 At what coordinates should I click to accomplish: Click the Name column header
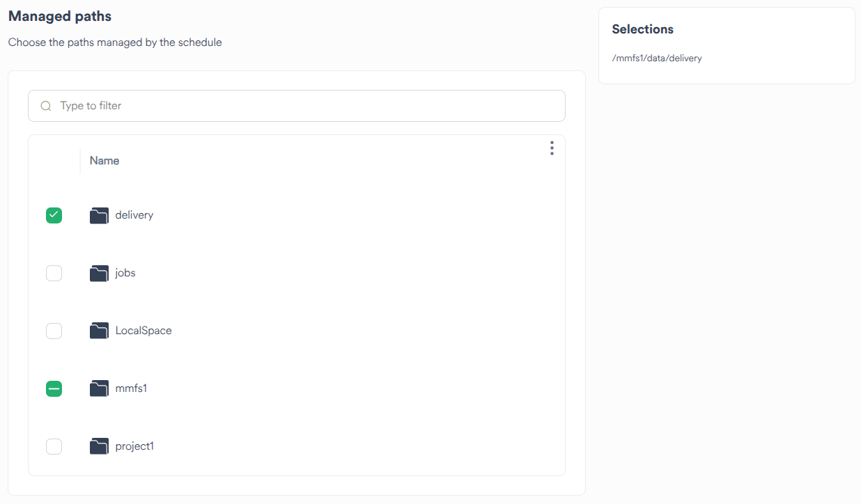(x=104, y=160)
